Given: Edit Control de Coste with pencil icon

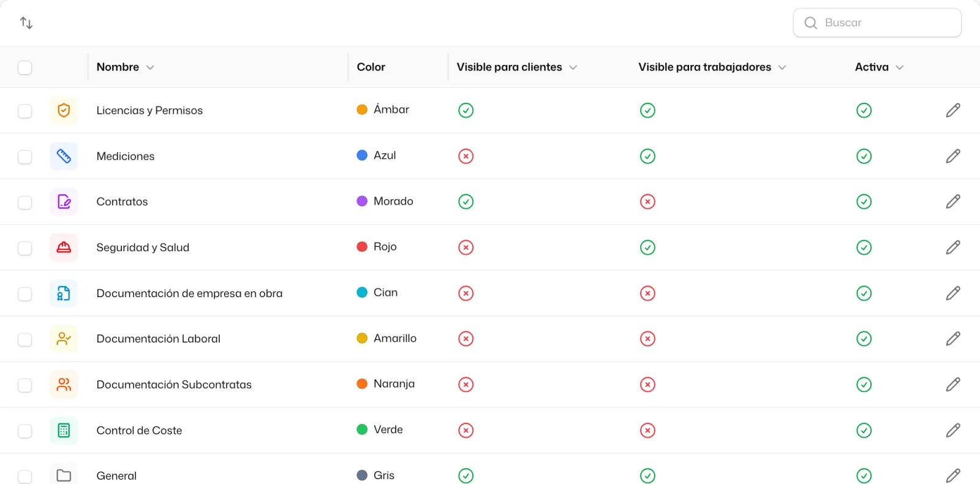Looking at the screenshot, I should coord(953,430).
